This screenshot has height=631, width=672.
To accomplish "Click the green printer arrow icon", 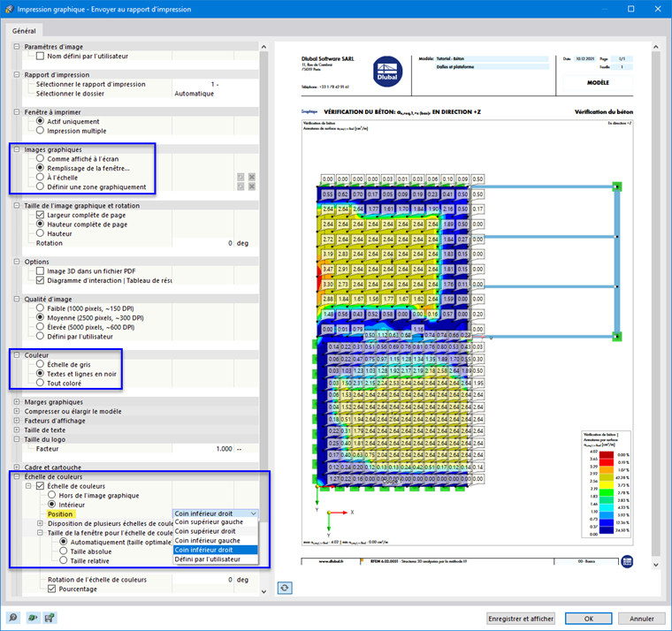I will click(33, 618).
